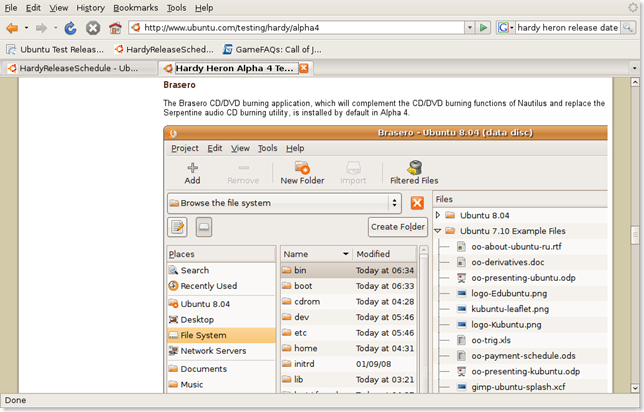Click the browser Forward arrow
Screen dimensions: 644x412
[x=41, y=28]
